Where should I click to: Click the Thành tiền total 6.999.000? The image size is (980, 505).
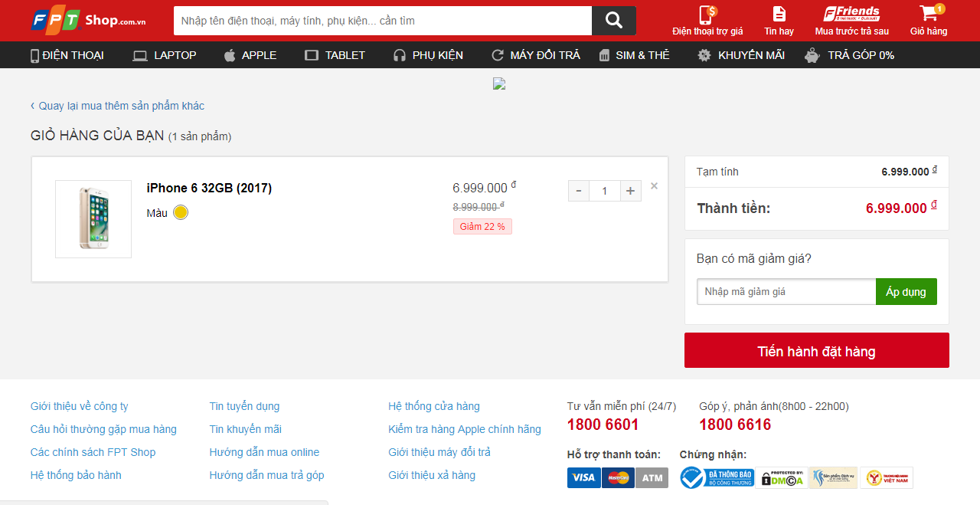pyautogui.click(x=901, y=208)
